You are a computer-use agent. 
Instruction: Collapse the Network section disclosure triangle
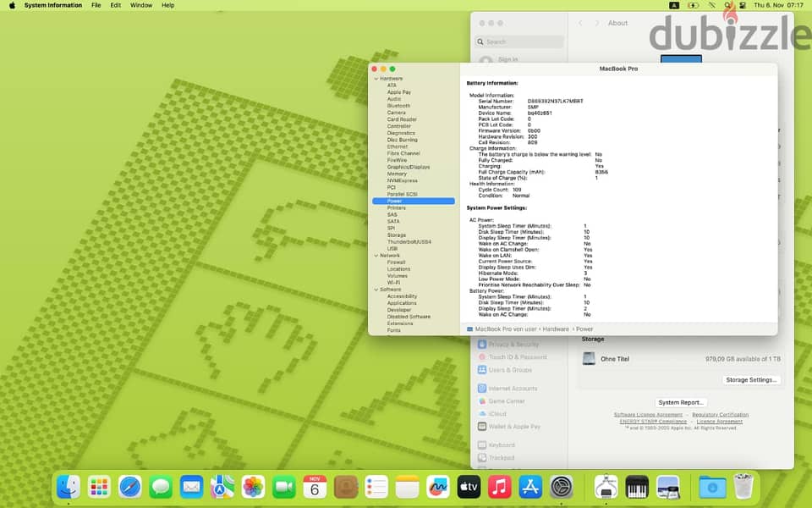[376, 256]
